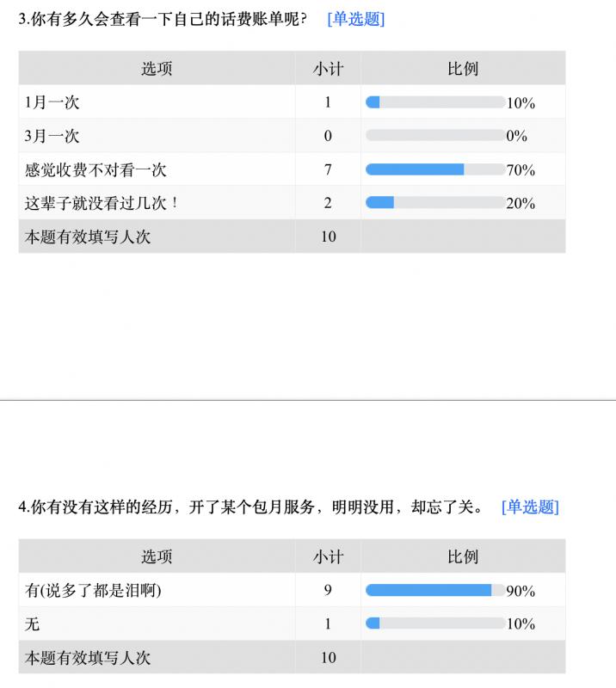
Task: Click the 70% progress bar
Action: coord(435,169)
